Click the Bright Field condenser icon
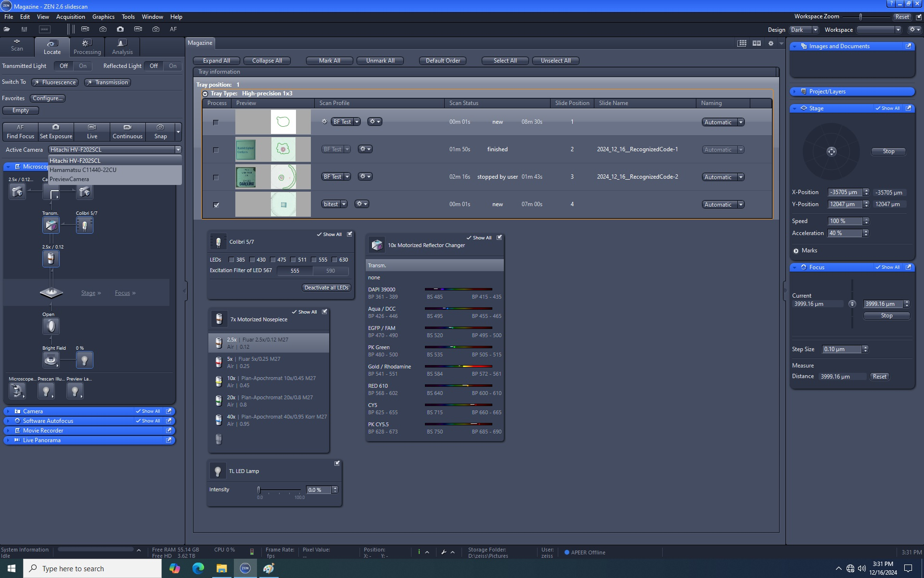The height and width of the screenshot is (578, 924). pyautogui.click(x=51, y=360)
